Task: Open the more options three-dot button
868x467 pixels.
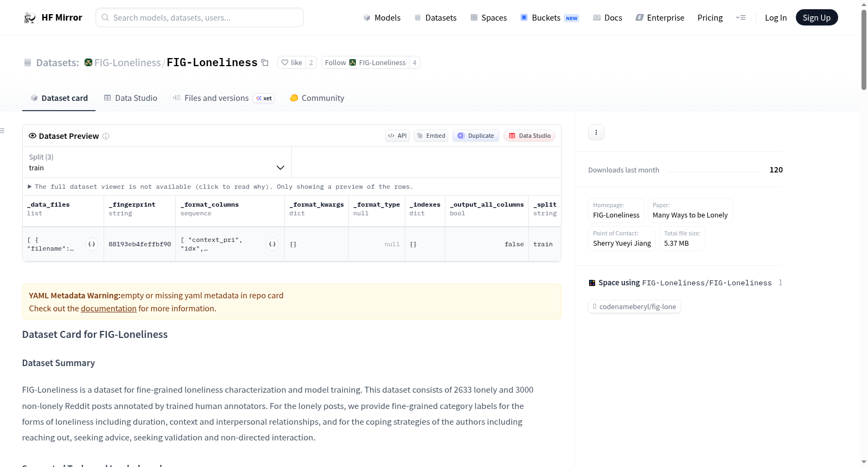Action: coord(596,132)
